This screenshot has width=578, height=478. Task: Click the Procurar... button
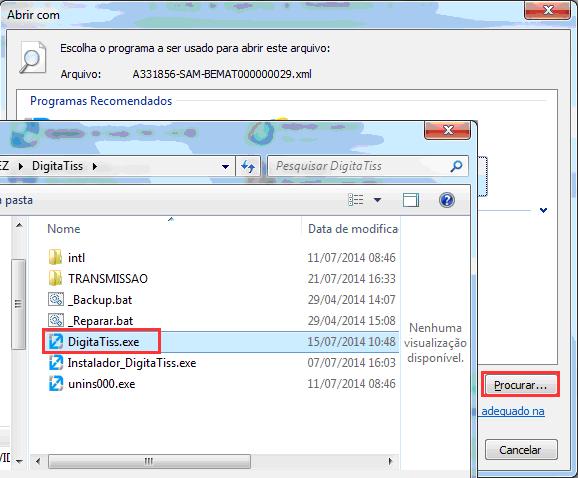coord(520,385)
